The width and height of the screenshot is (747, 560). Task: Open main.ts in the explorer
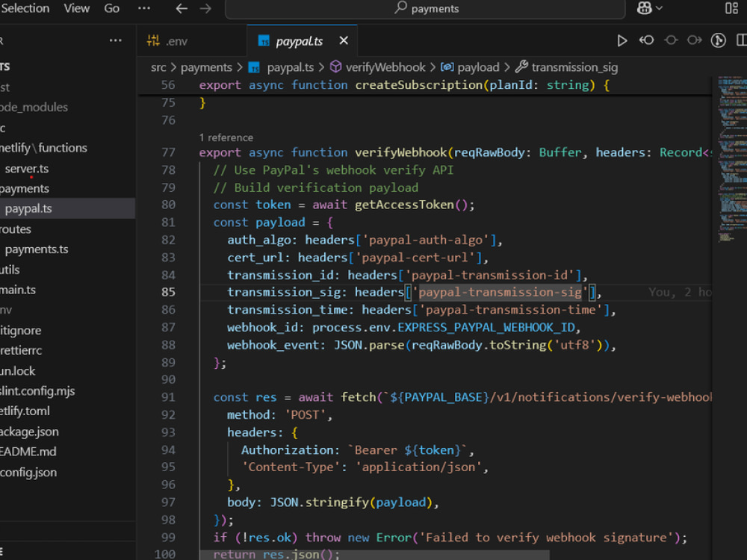tap(18, 290)
